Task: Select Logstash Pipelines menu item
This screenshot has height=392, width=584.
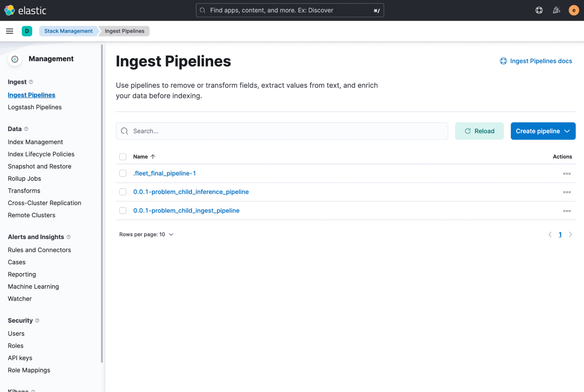Action: pyautogui.click(x=34, y=107)
